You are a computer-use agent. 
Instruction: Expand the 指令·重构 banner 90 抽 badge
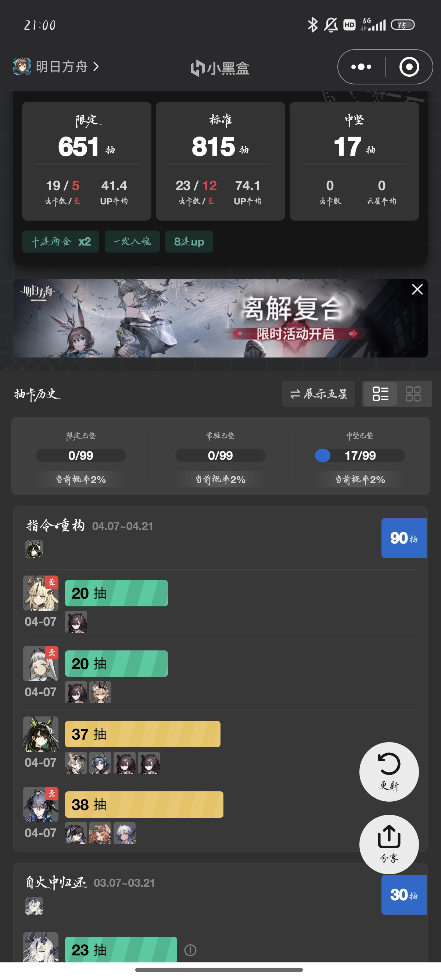(x=404, y=538)
